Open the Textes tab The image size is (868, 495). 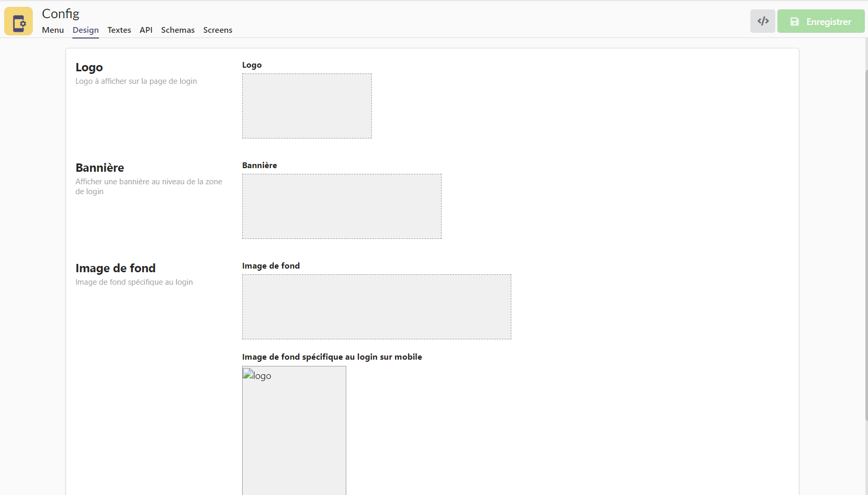click(119, 30)
